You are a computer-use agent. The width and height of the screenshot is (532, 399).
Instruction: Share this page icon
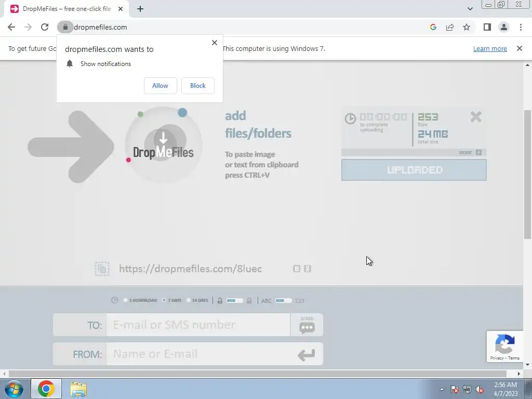click(x=450, y=27)
